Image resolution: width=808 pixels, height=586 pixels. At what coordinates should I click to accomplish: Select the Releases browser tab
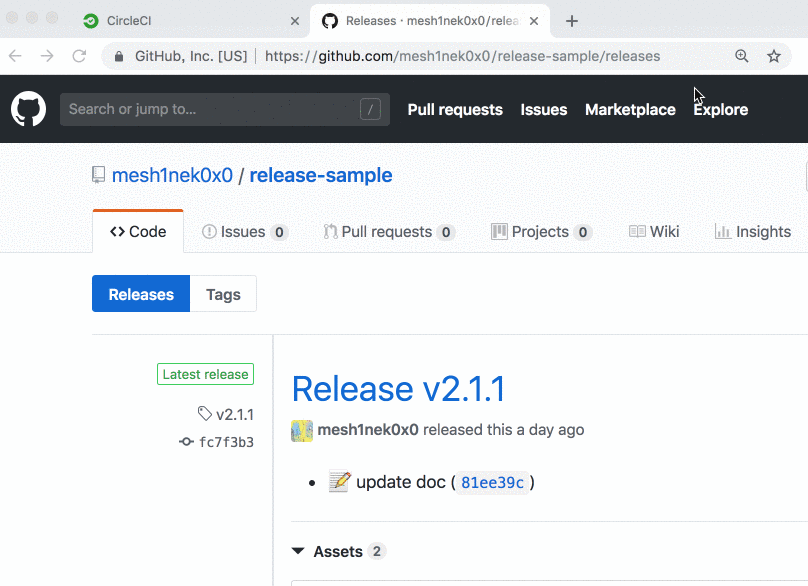point(432,21)
